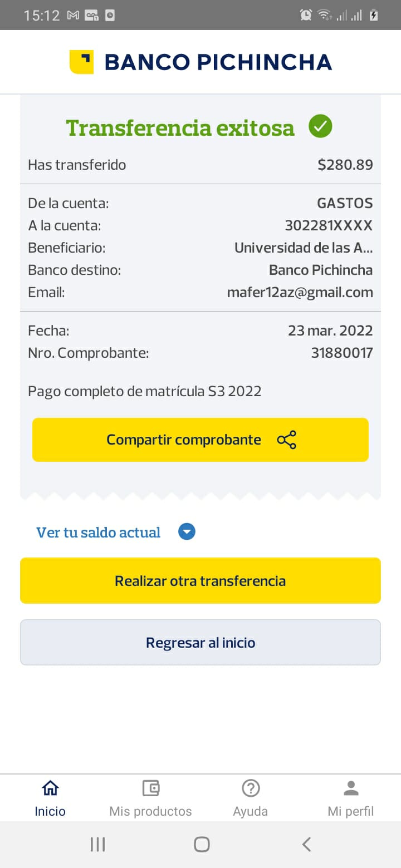
Task: Switch to the Mis productos tab label
Action: click(x=150, y=811)
